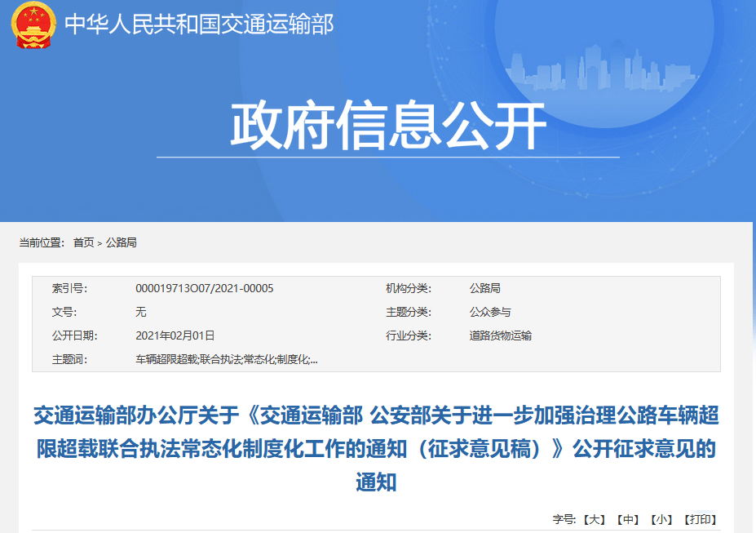Click the 公开日期 value 2021年02月01日
756x533 pixels.
coord(175,335)
